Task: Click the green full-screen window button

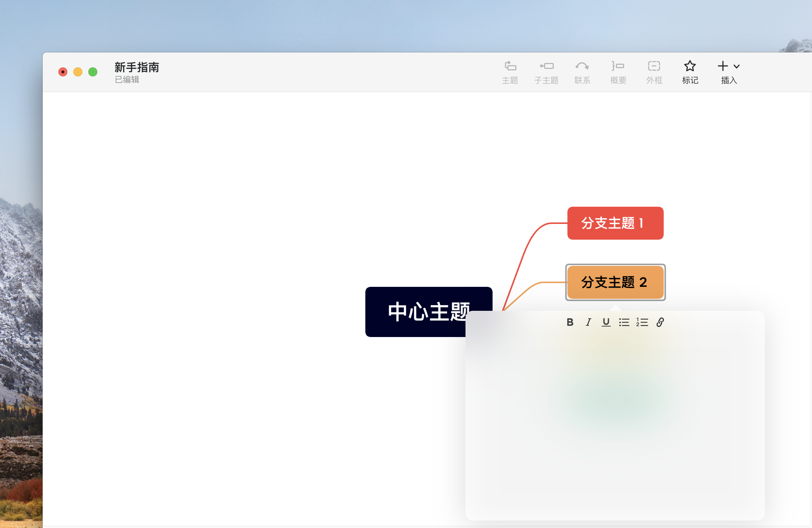Action: click(93, 72)
